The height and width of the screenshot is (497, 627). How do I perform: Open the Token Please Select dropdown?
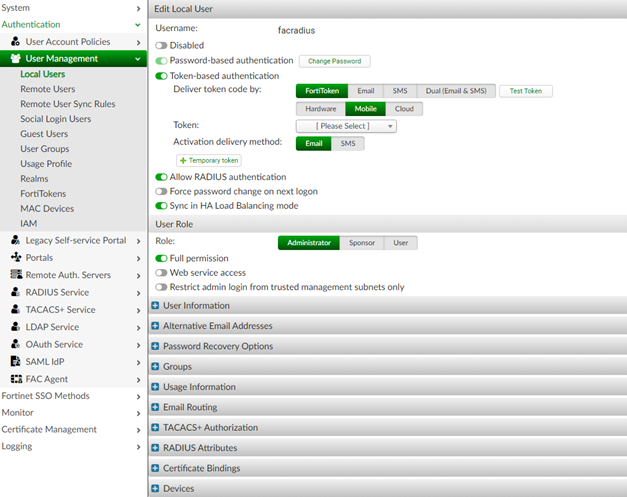coord(346,126)
